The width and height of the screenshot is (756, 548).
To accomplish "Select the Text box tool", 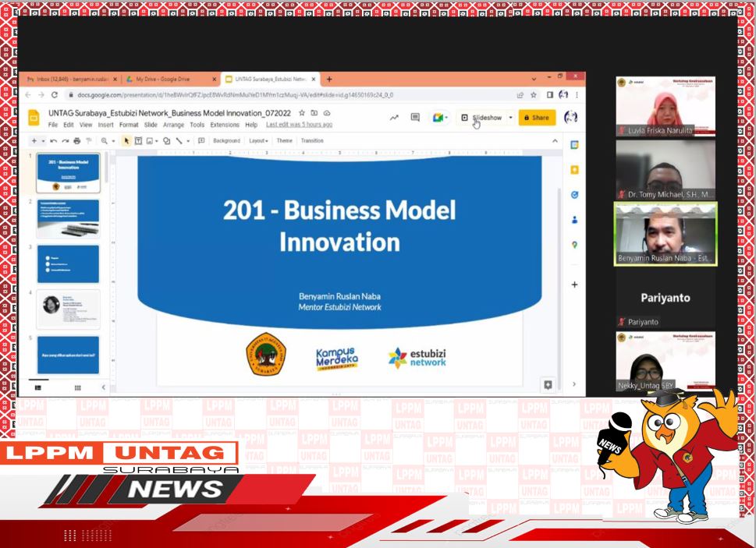I will (138, 140).
